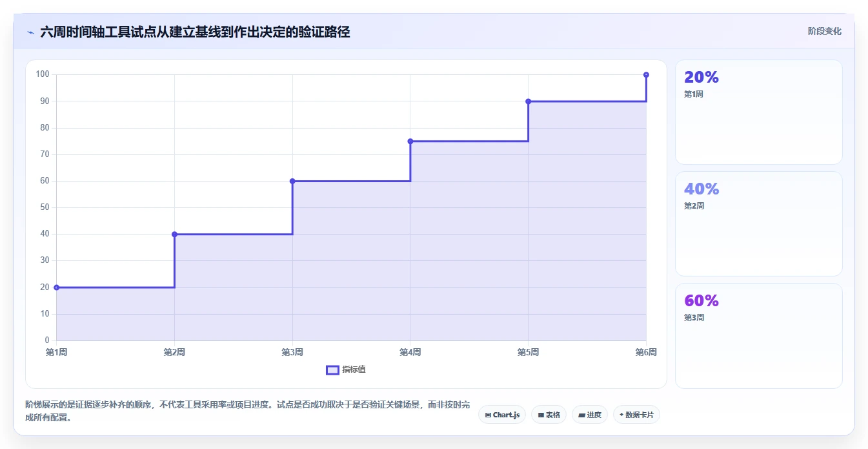The image size is (868, 449).
Task: Click the 阶段变化 label in header
Action: pos(824,31)
